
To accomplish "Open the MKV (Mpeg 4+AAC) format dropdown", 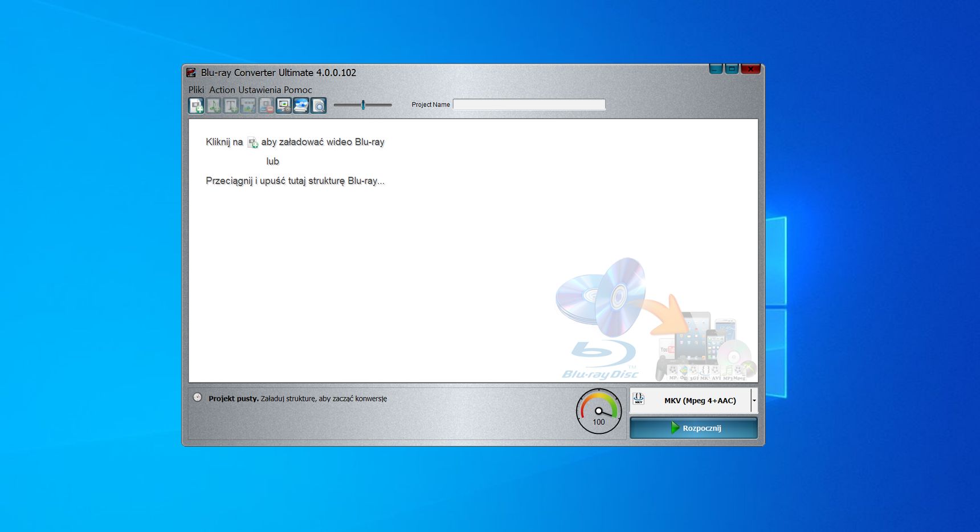I will pyautogui.click(x=693, y=400).
